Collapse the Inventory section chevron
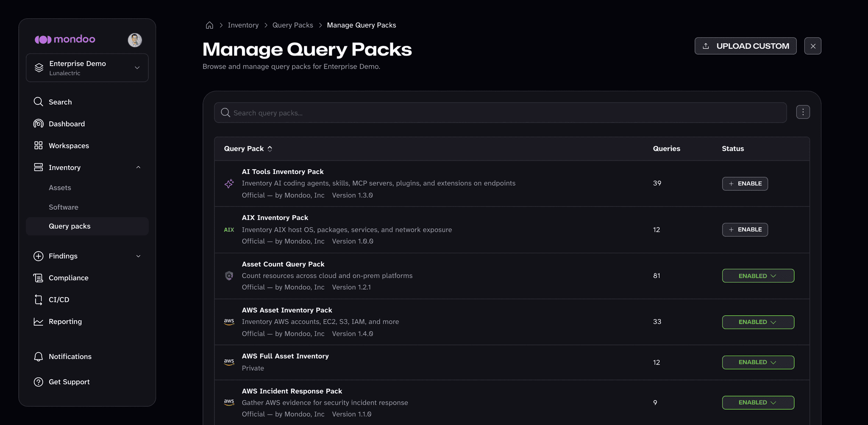868x425 pixels. click(x=138, y=167)
